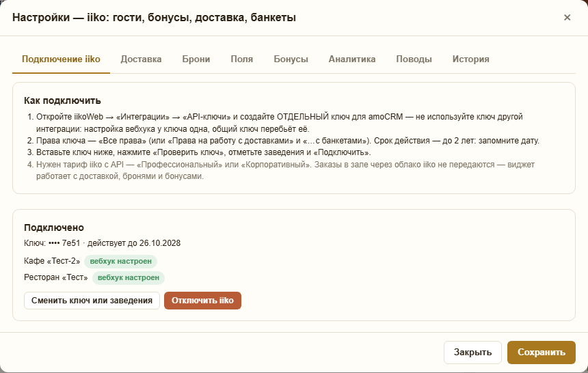Click instruction step 3 about Проверить ключ
The width and height of the screenshot is (588, 373).
204,152
